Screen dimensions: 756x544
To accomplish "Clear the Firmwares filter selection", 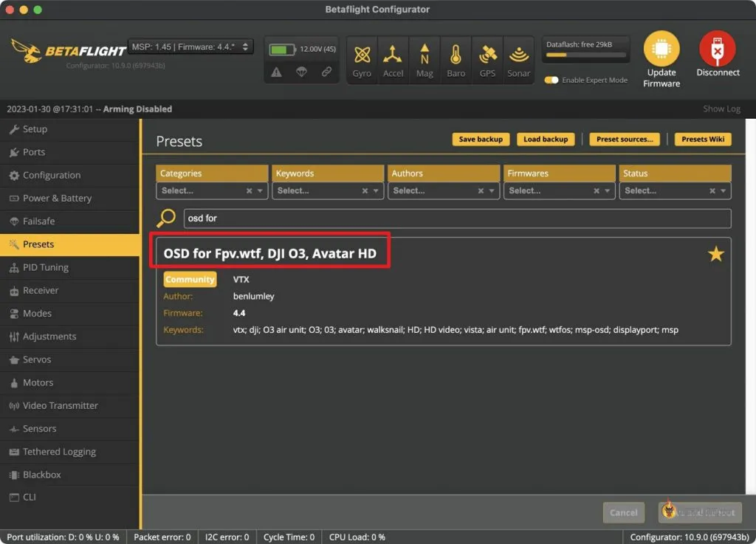I will [x=597, y=191].
